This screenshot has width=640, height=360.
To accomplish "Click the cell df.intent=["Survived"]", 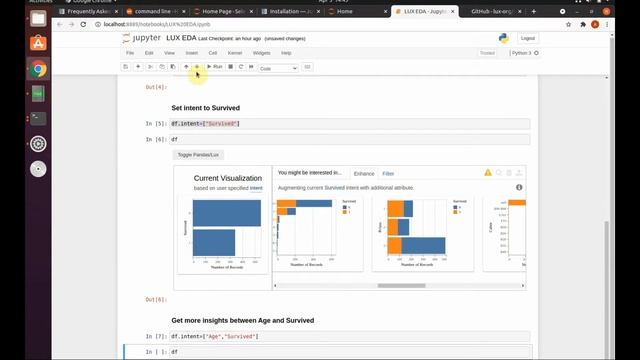I will [x=350, y=124].
